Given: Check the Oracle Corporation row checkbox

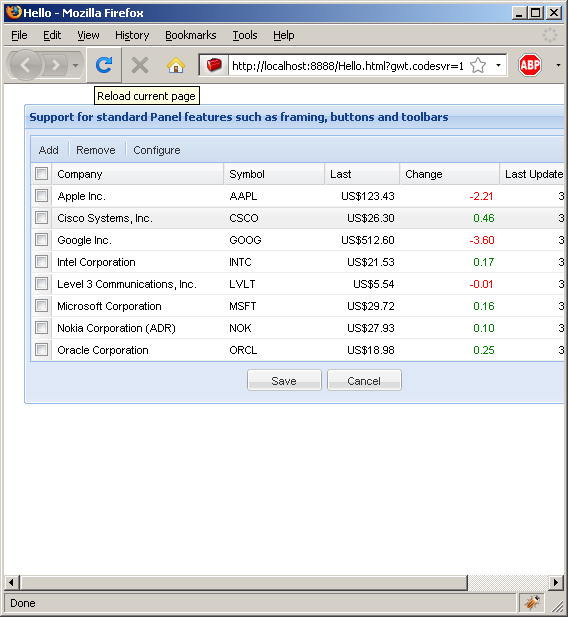Looking at the screenshot, I should 41,350.
